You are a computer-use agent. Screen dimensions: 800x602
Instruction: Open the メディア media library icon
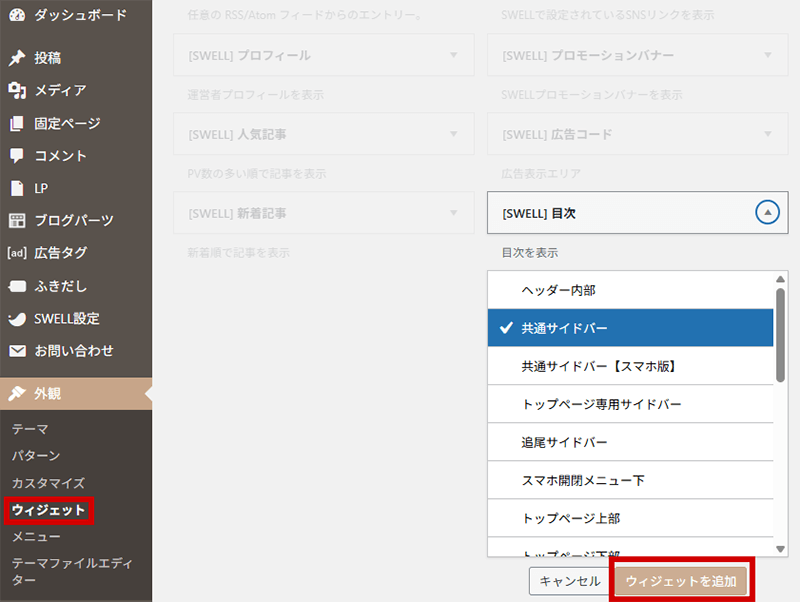(17, 90)
